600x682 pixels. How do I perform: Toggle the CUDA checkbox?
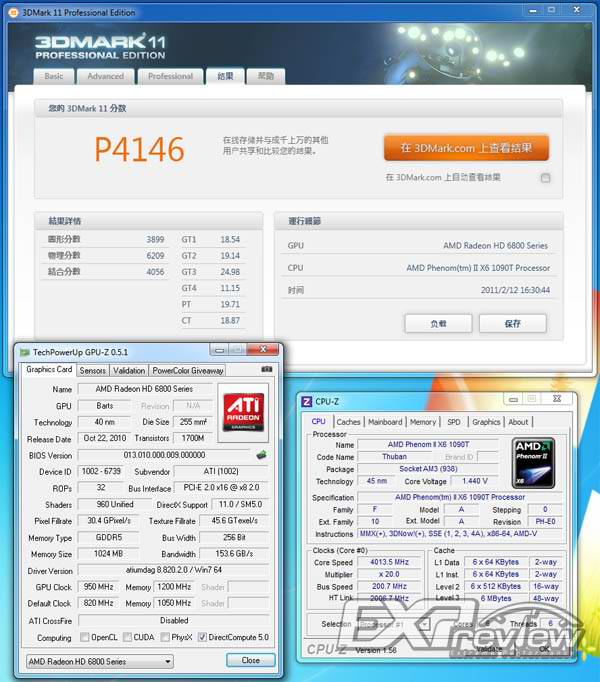click(x=129, y=637)
